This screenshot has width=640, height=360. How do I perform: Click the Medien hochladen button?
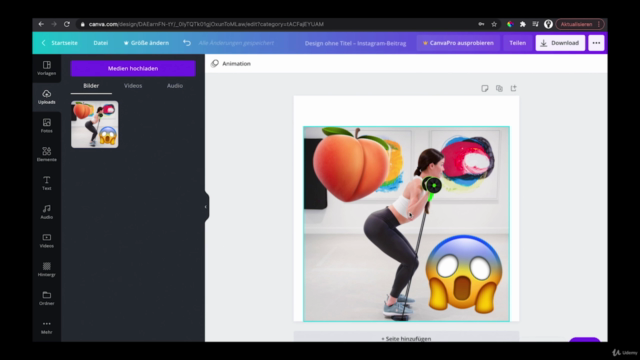(133, 69)
